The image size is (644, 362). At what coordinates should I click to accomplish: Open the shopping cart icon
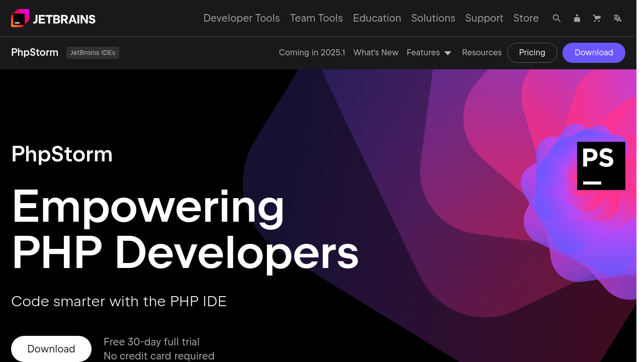[x=597, y=18]
